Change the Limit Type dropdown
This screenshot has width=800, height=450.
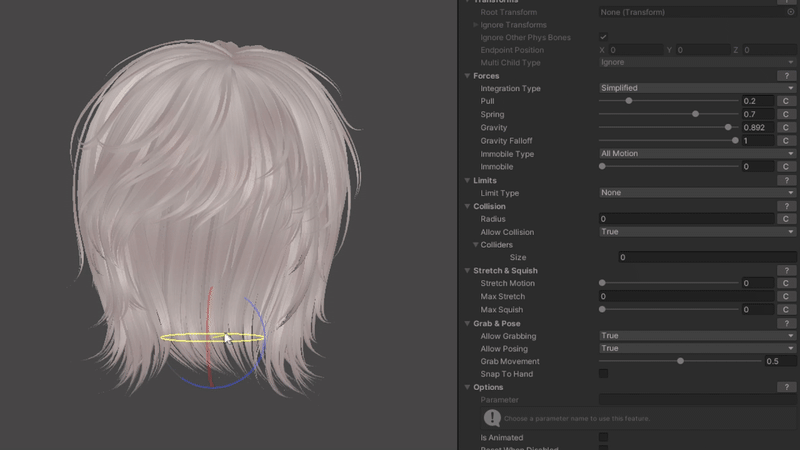[x=696, y=193]
